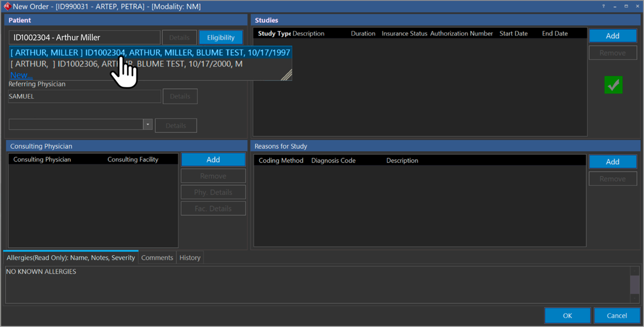Screen dimensions: 644x327
Task: Click the help question mark in title bar
Action: (603, 7)
